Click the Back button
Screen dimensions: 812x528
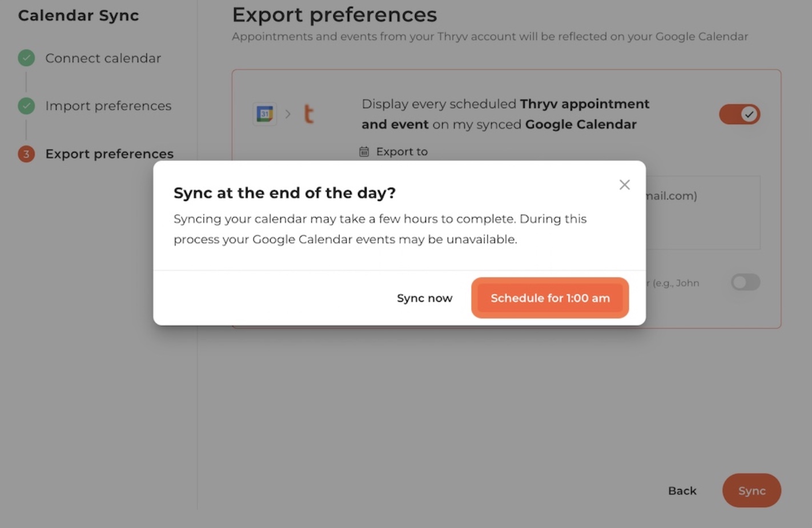click(x=682, y=491)
